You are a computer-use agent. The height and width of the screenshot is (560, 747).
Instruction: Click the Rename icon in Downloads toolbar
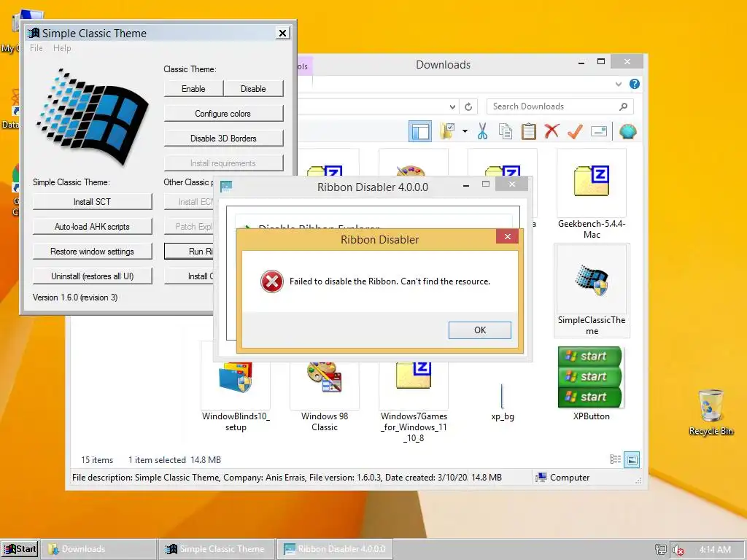pos(599,131)
